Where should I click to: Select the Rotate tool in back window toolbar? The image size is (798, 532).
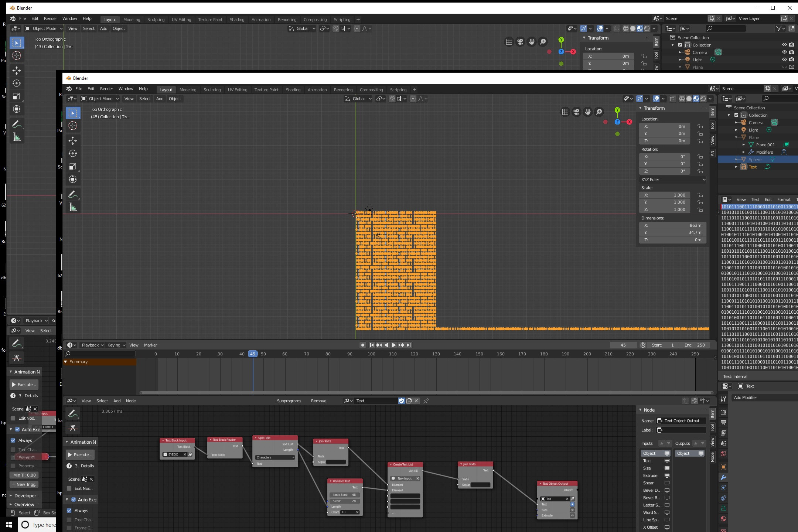click(17, 83)
